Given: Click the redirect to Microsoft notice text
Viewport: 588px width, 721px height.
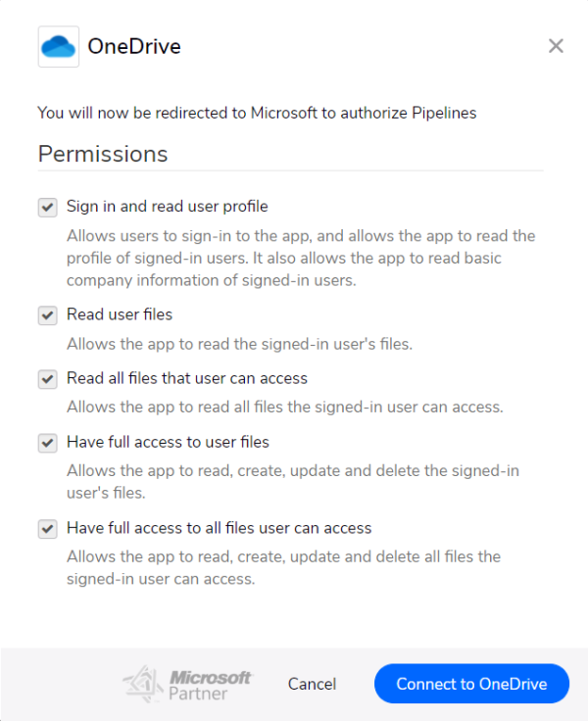Looking at the screenshot, I should [x=257, y=113].
